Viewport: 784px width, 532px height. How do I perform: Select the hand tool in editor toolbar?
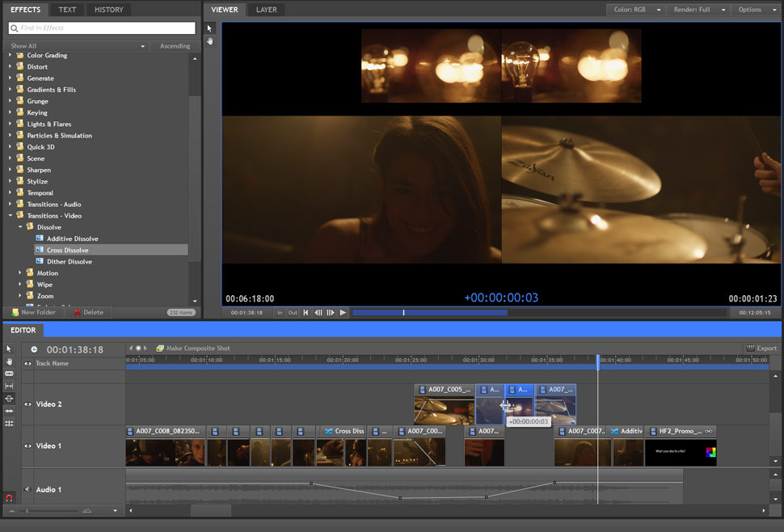pyautogui.click(x=9, y=361)
